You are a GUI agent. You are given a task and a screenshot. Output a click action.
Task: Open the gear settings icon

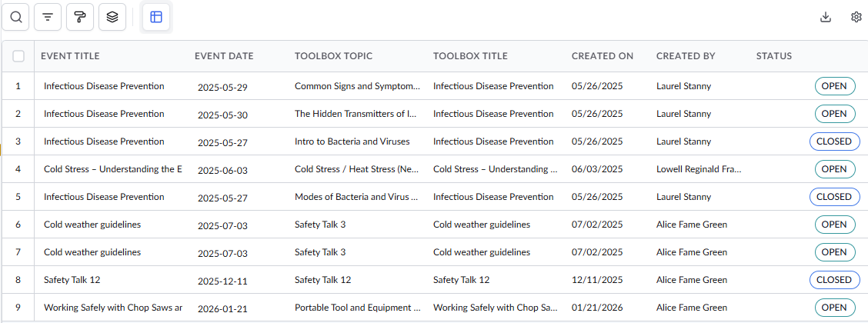(856, 17)
